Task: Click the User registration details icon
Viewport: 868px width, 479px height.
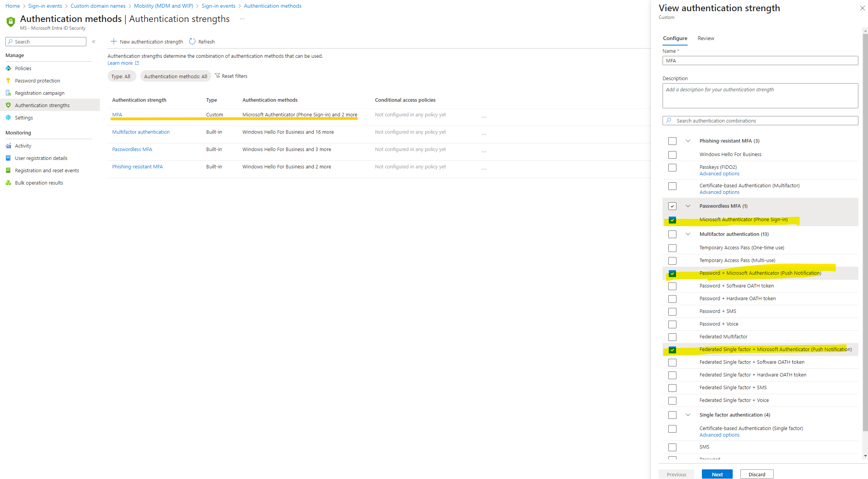Action: (x=8, y=158)
